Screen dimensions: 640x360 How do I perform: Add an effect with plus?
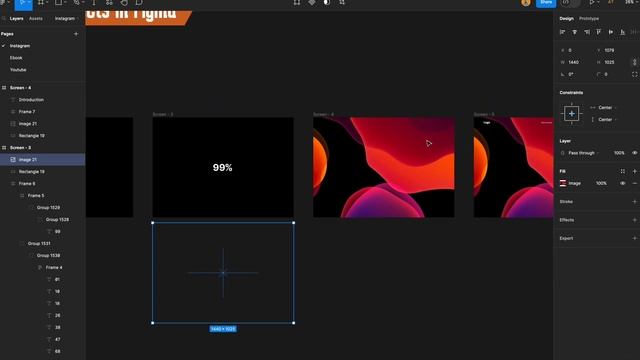(x=634, y=220)
